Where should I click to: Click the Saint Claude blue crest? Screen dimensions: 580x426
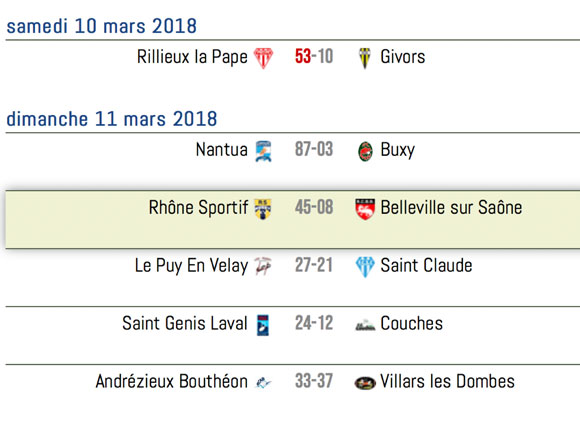pyautogui.click(x=365, y=267)
